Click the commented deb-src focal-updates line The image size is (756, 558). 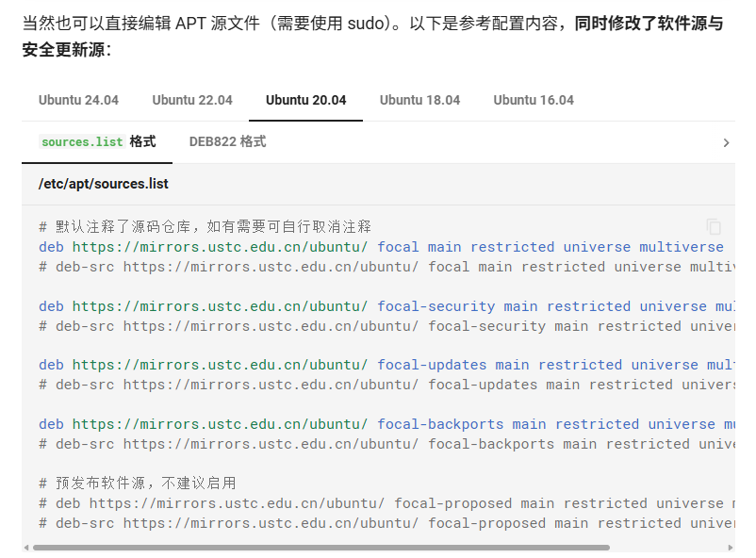(386, 385)
